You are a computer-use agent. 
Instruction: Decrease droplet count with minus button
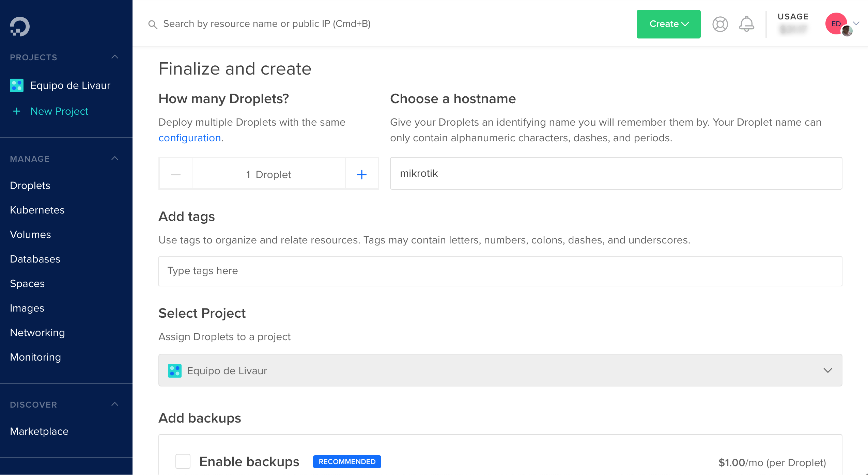click(x=176, y=174)
